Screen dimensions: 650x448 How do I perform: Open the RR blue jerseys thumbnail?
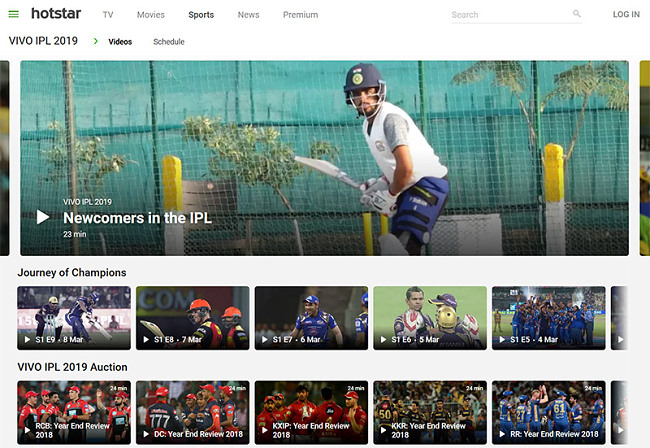coord(549,412)
